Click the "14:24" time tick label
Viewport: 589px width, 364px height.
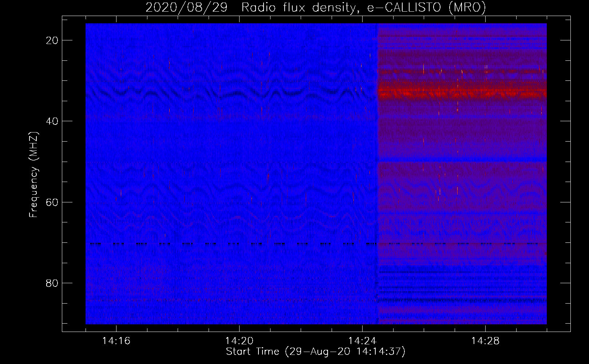coord(362,341)
